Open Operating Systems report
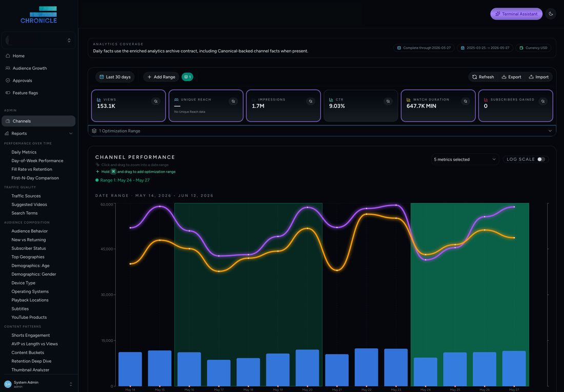Screen dimensions: 564x392 [x=30, y=292]
